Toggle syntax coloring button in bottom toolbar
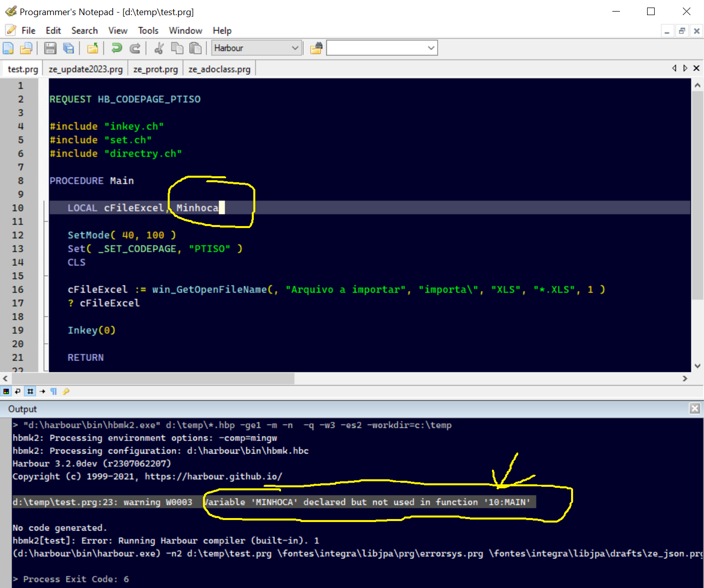This screenshot has width=704, height=588. [6, 391]
